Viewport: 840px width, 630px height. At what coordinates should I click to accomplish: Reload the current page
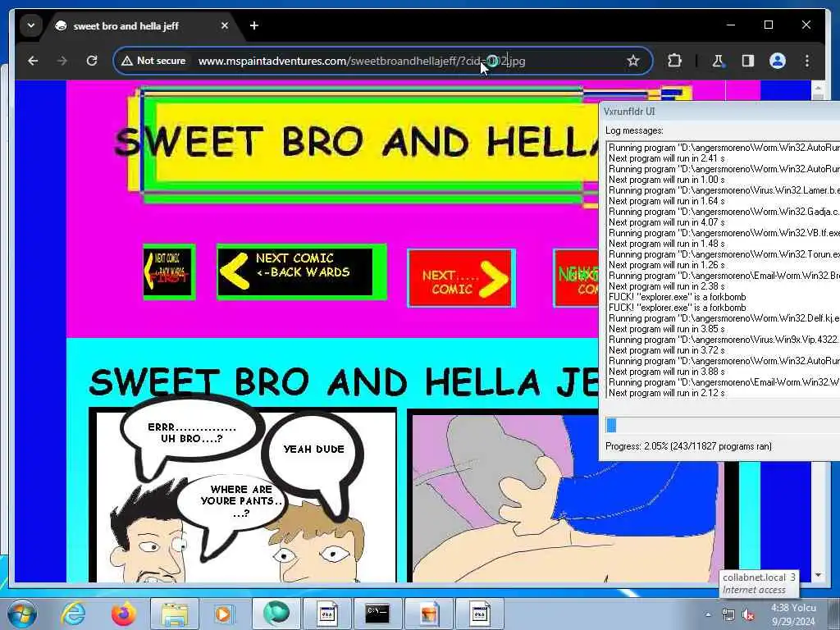coord(92,61)
